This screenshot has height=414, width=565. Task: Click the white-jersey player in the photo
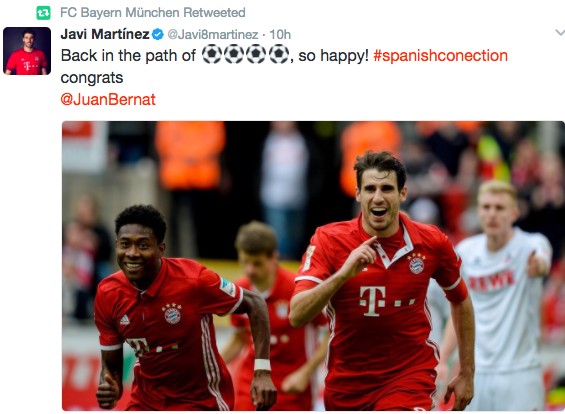tap(501, 295)
